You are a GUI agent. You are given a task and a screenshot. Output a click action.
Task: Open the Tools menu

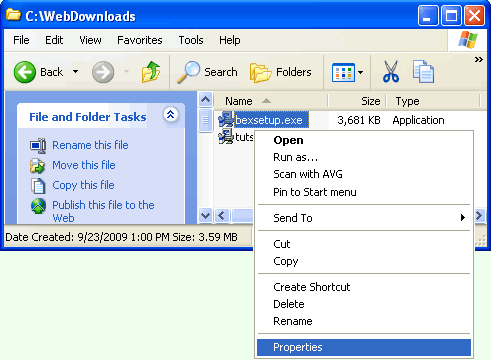click(x=191, y=40)
